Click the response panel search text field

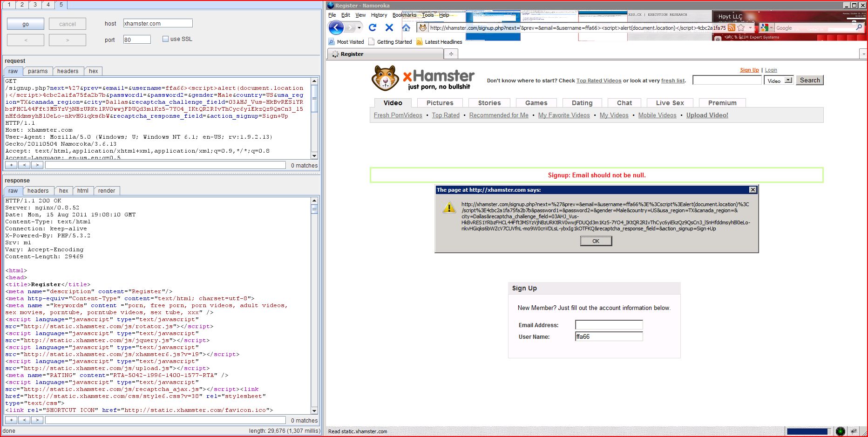(x=165, y=420)
